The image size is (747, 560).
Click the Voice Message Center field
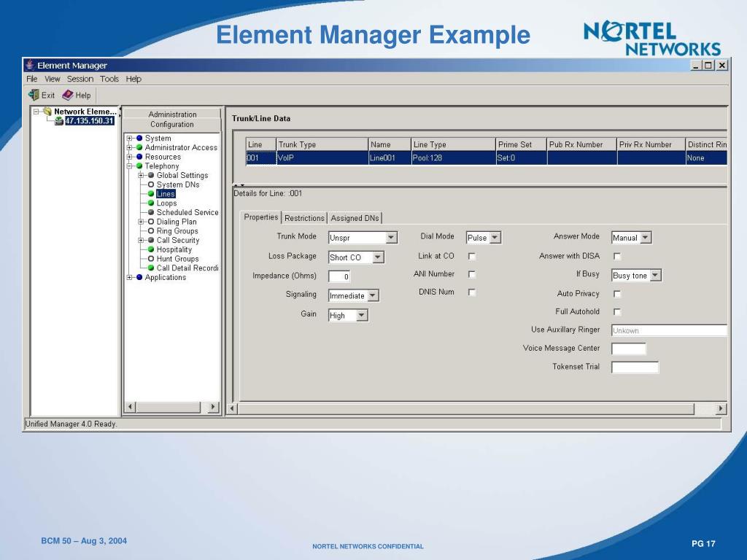(x=629, y=349)
